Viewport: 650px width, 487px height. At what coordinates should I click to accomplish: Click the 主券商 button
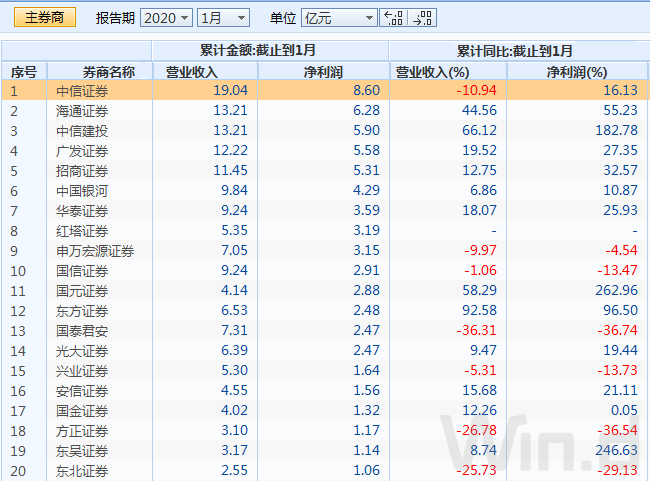[45, 17]
